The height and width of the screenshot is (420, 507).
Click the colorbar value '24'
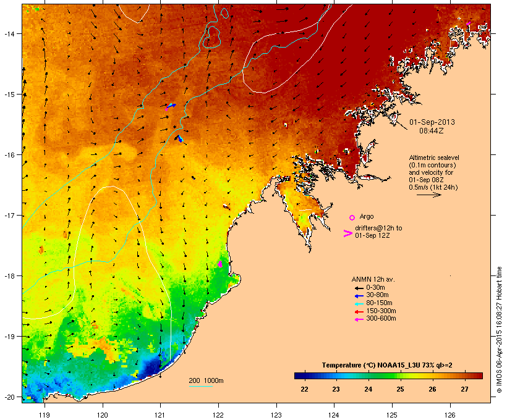[369, 389]
